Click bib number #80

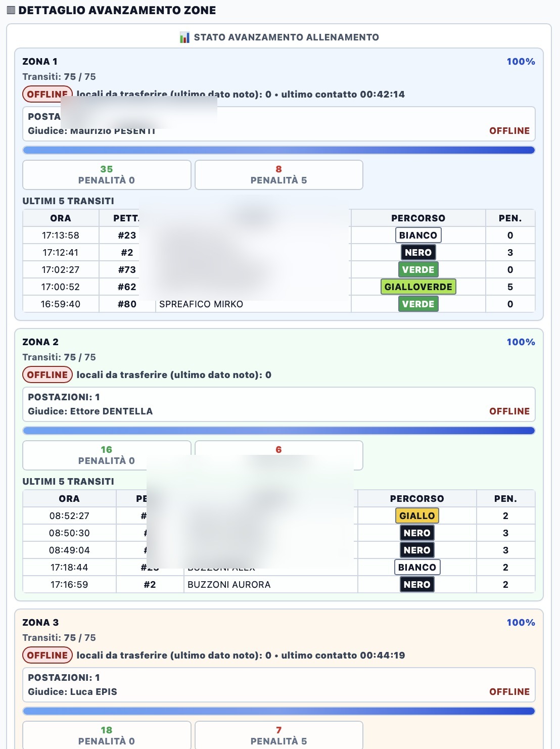[x=127, y=304]
